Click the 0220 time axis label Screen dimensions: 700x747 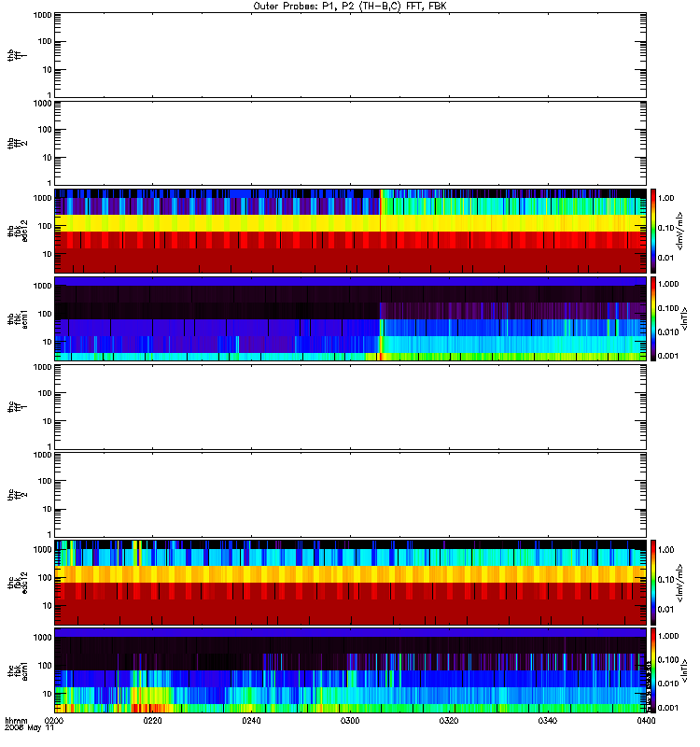152,720
